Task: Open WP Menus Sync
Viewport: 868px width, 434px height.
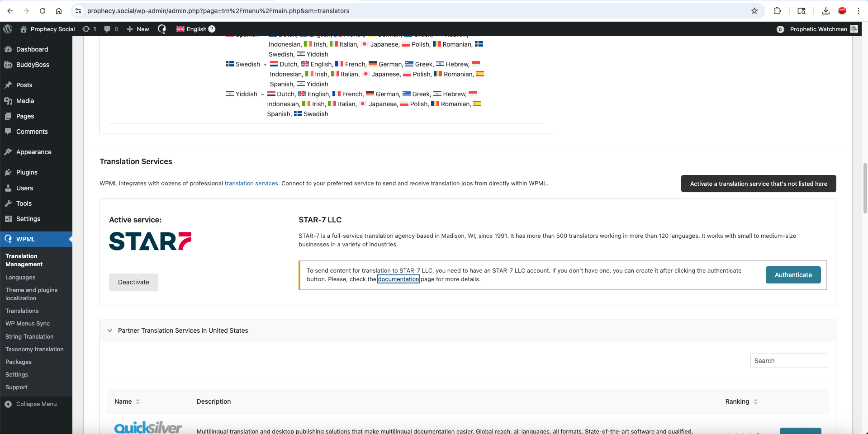Action: pyautogui.click(x=28, y=324)
